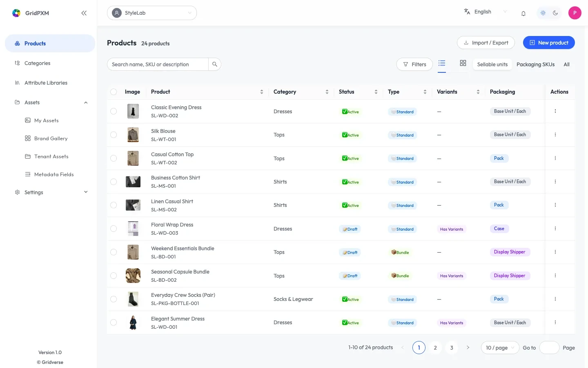Screen dimensions: 588x368
Task: Go to page 2
Action: click(435, 348)
